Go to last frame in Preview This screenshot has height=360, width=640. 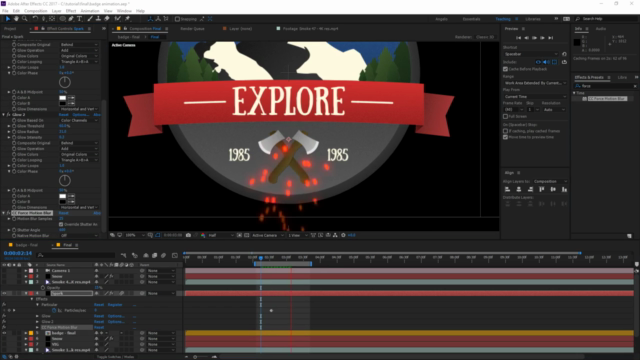tap(551, 38)
